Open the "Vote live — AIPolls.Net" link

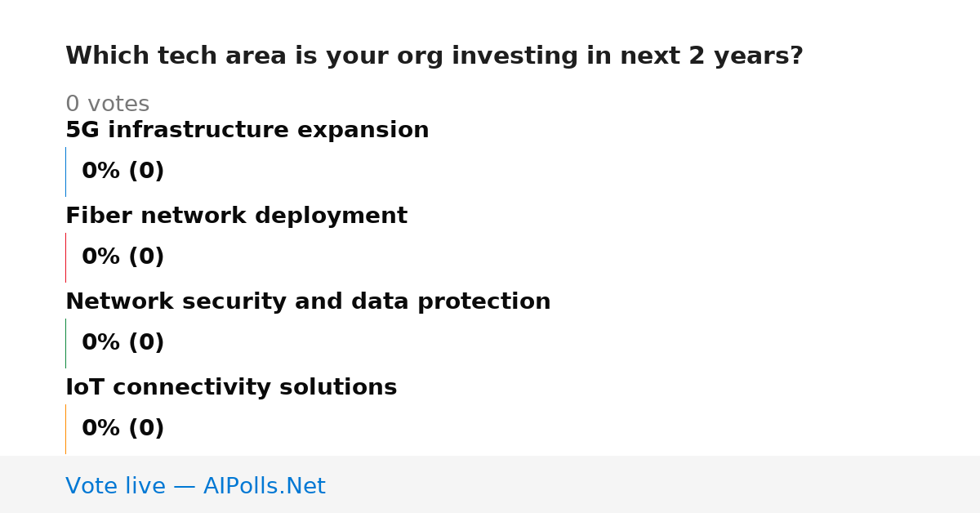coord(195,487)
